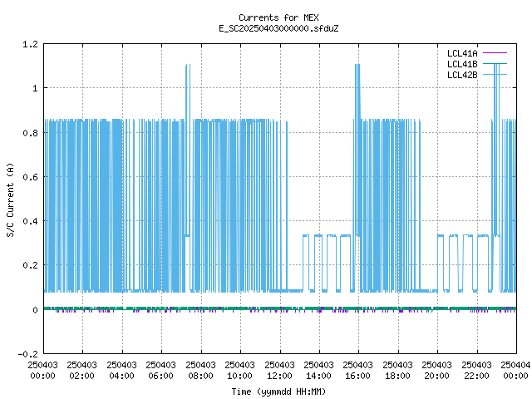Click the y-axis tick value 1.2
The height and width of the screenshot is (399, 532).
click(x=30, y=44)
